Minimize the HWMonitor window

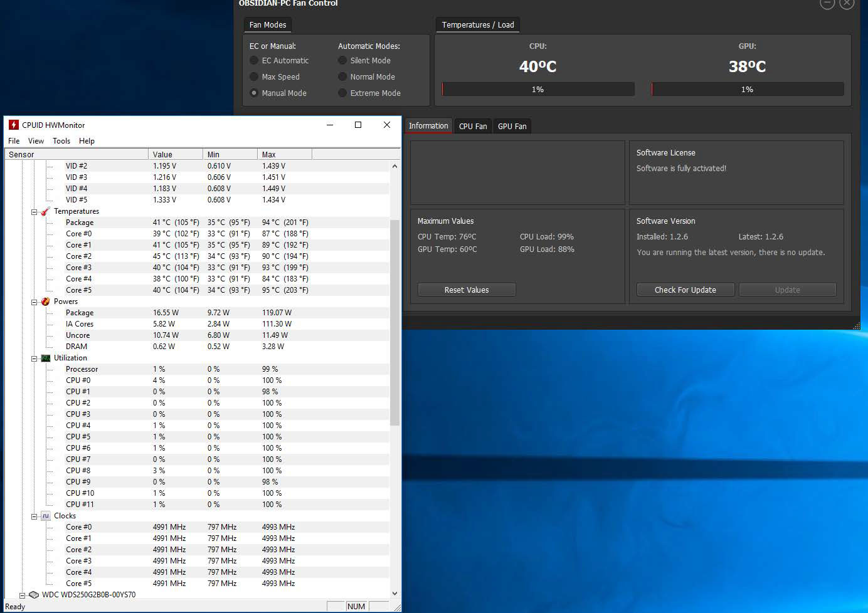coord(330,125)
